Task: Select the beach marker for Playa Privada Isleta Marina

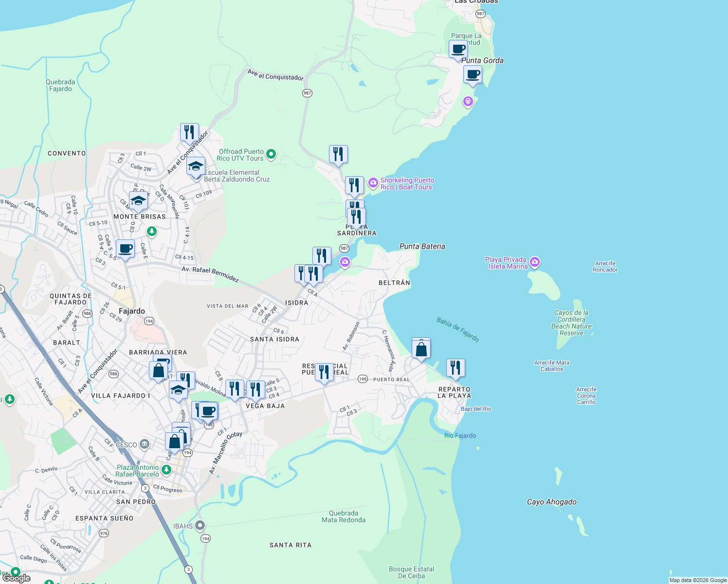Action: pyautogui.click(x=534, y=261)
